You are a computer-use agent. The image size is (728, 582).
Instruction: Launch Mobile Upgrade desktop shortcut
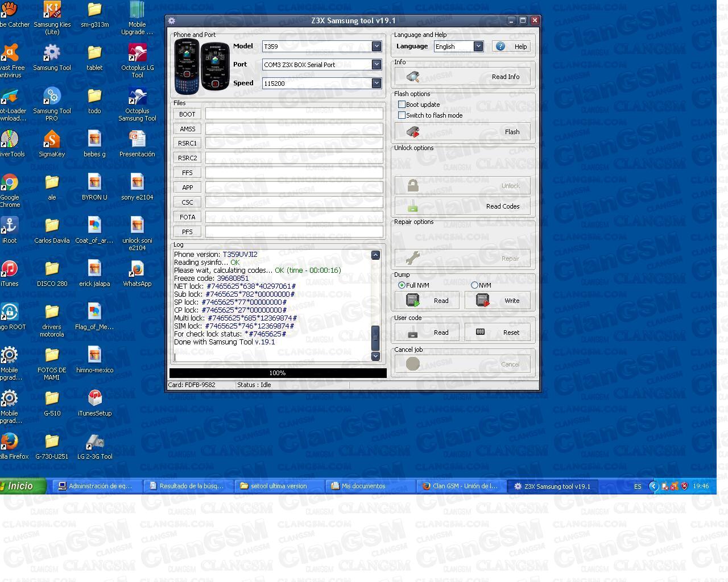click(x=137, y=17)
